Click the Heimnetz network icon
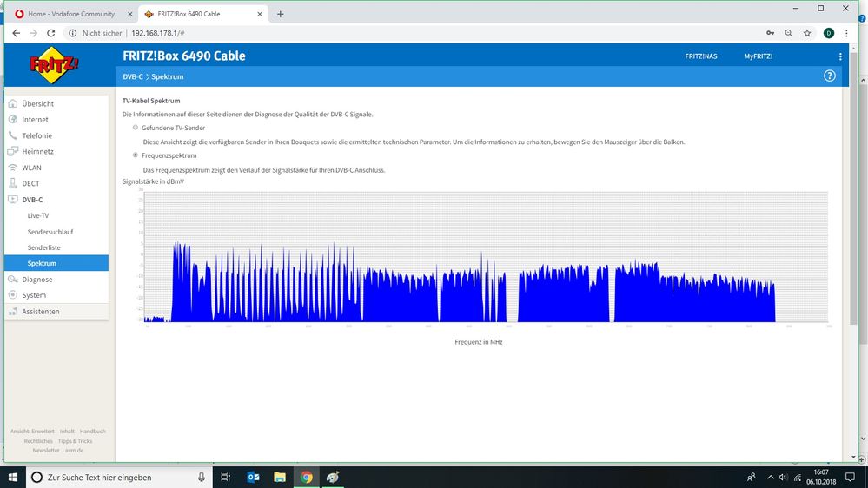 [13, 151]
